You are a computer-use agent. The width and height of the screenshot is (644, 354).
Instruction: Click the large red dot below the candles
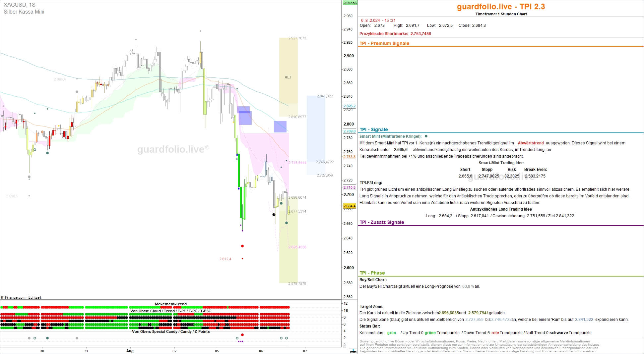(242, 246)
